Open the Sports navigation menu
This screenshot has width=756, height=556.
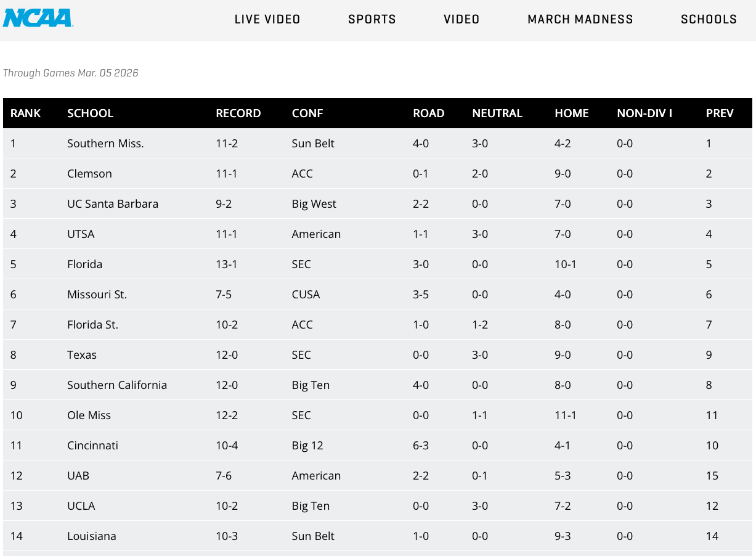tap(372, 19)
